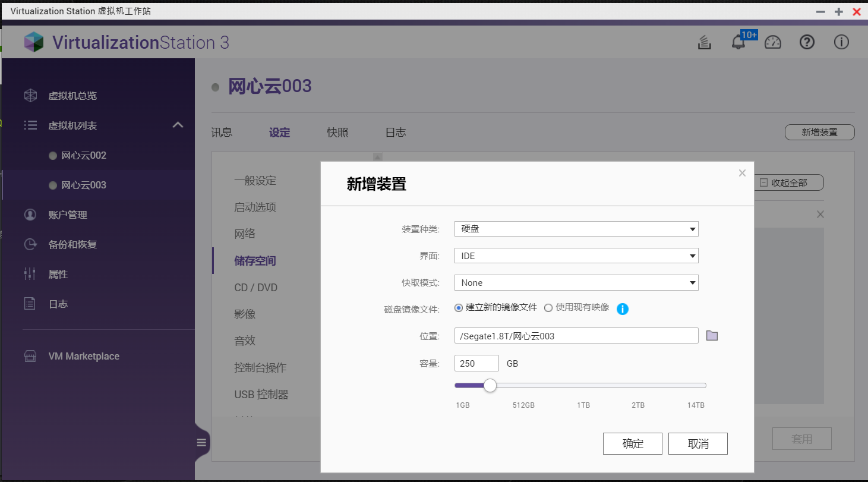Image resolution: width=868 pixels, height=482 pixels.
Task: Cancel the dialog with 取消
Action: [x=697, y=443]
